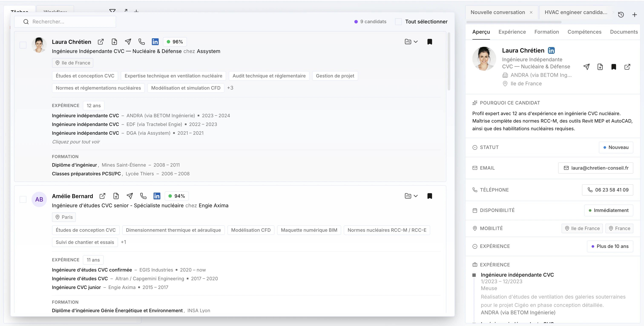644x326 pixels.
Task: Click Laura Chrétien's photo in list
Action: click(x=39, y=45)
